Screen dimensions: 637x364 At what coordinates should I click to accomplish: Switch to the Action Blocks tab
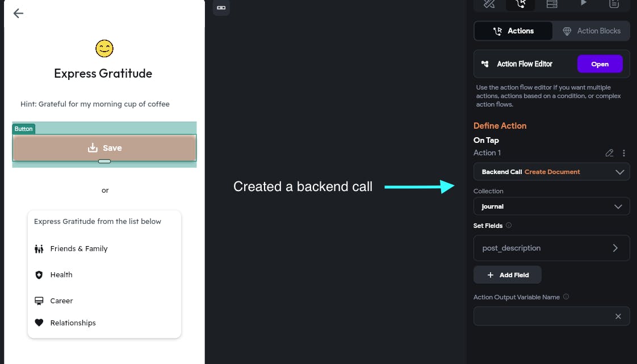point(591,31)
